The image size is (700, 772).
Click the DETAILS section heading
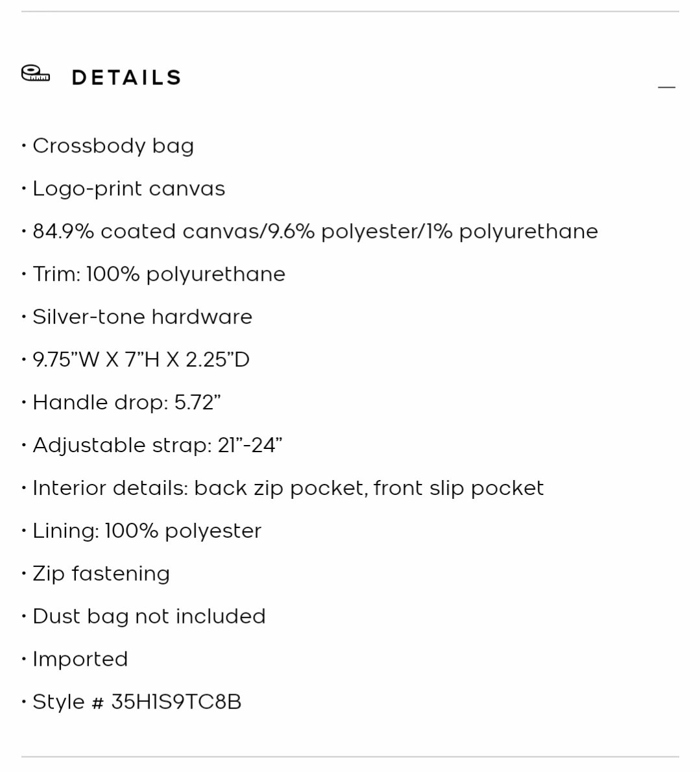click(127, 78)
